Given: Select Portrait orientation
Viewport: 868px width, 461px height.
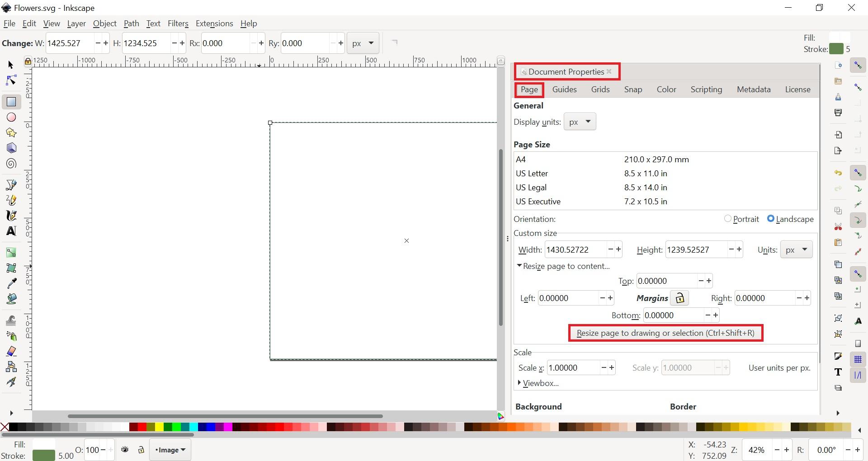Looking at the screenshot, I should coord(727,219).
